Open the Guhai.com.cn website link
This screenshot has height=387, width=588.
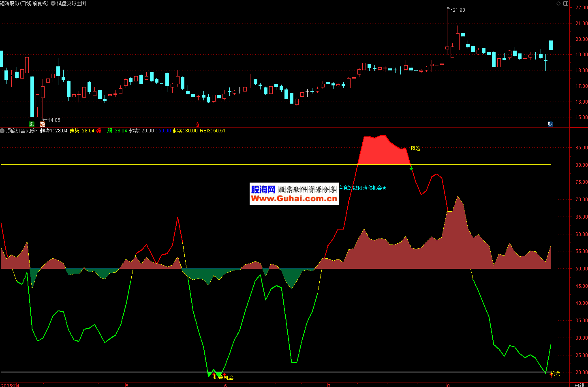point(294,198)
